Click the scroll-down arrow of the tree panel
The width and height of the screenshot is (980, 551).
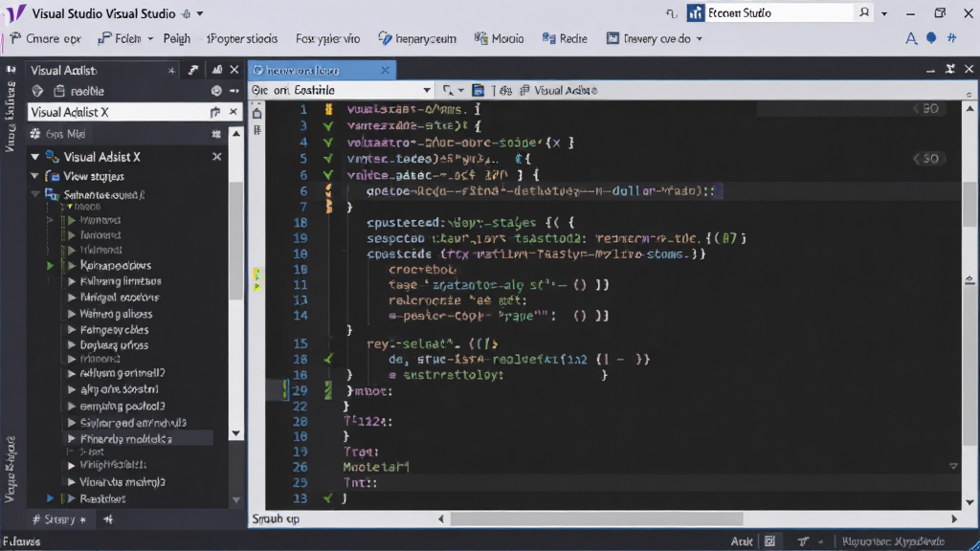[x=235, y=433]
